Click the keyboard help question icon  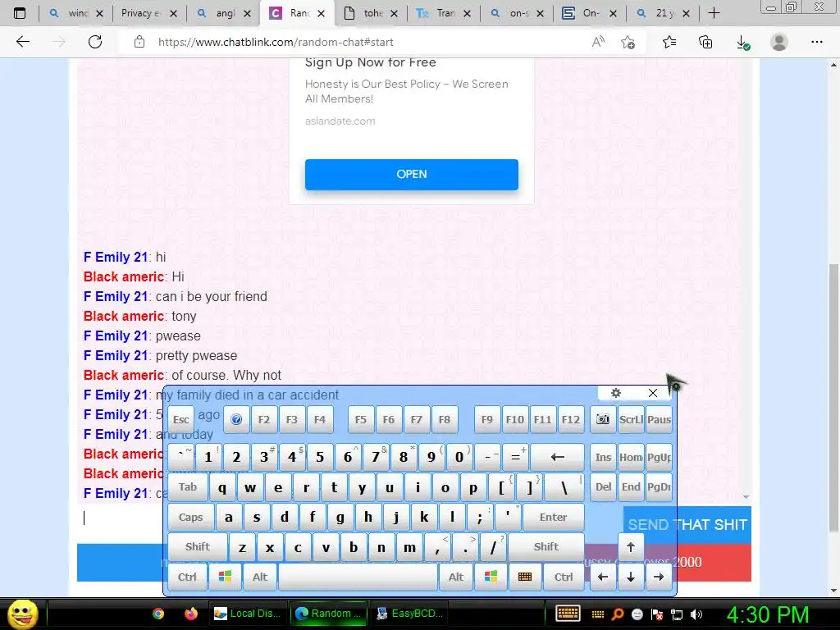point(236,419)
